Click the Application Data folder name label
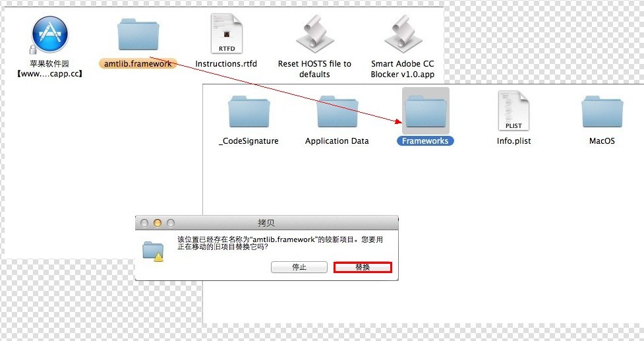Screen dimensions: 644x341 pos(337,141)
